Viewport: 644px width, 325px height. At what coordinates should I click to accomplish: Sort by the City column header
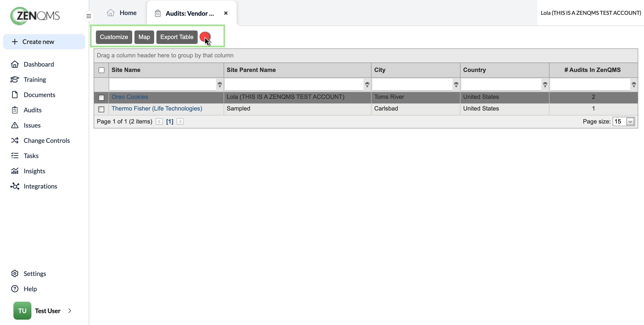416,70
